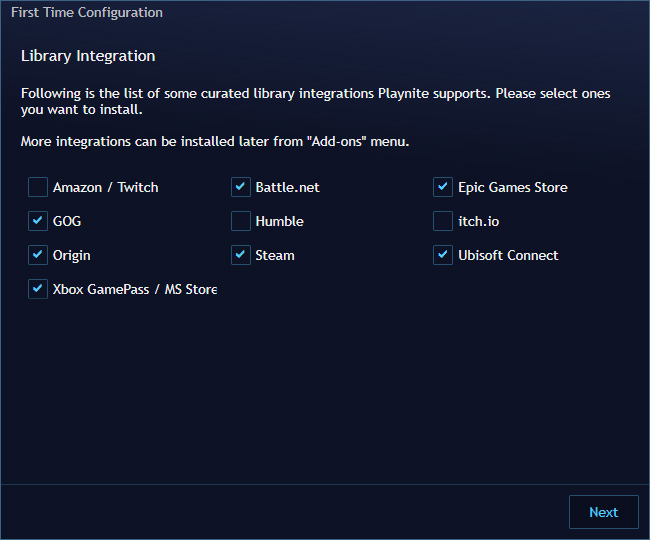
Task: Check the itch.io integration checkbox
Action: (x=443, y=221)
